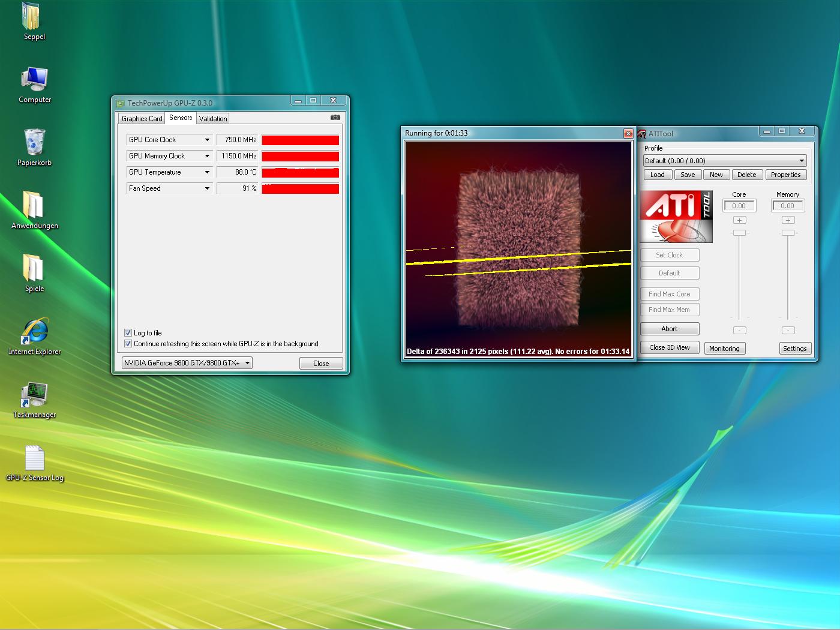Toggle Continue refreshing in background checkbox
The height and width of the screenshot is (630, 840).
click(x=128, y=344)
